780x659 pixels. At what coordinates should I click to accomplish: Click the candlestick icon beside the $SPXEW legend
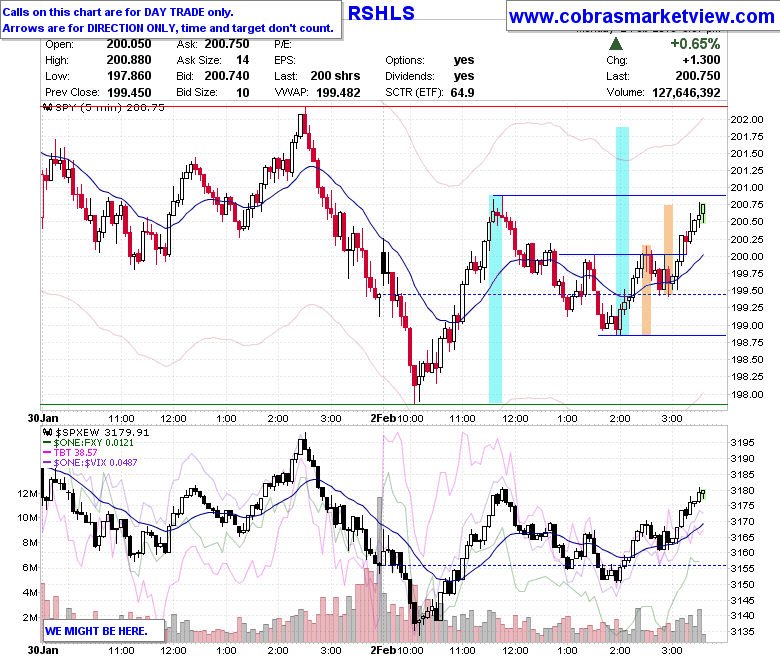tap(48, 433)
